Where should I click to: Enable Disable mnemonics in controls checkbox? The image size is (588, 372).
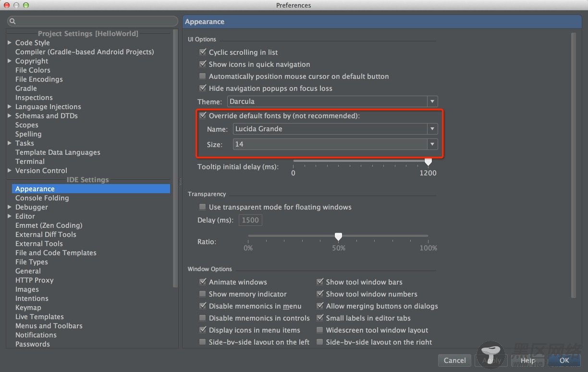click(202, 318)
